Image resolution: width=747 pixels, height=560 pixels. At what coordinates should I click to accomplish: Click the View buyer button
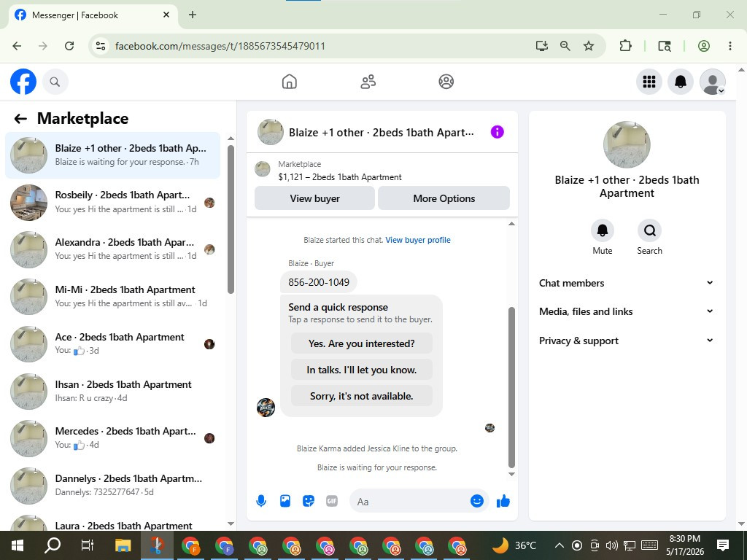coord(314,198)
